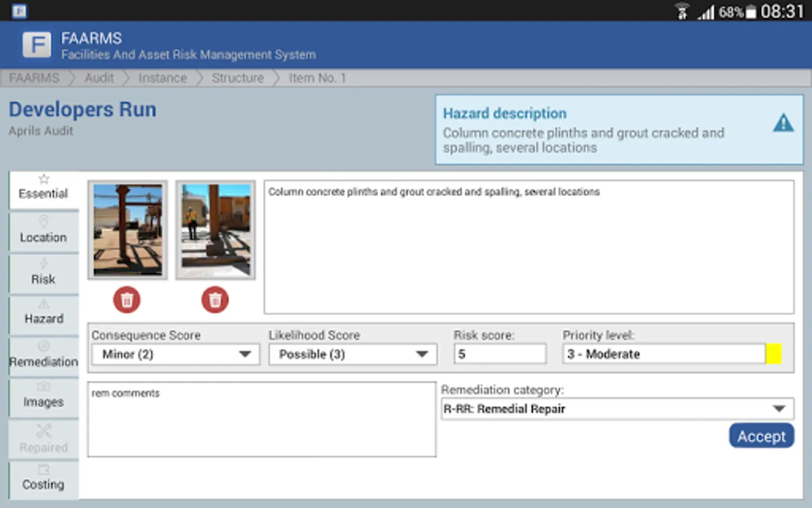Open the Images tab

coord(43,398)
